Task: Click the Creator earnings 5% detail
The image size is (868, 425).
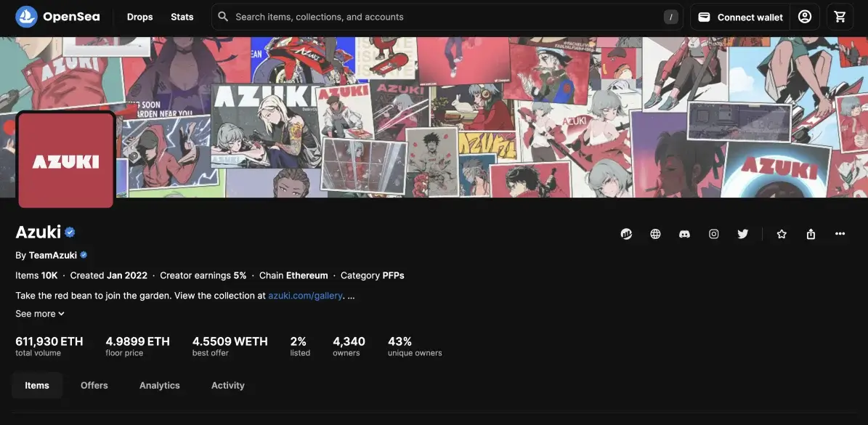Action: coord(203,275)
